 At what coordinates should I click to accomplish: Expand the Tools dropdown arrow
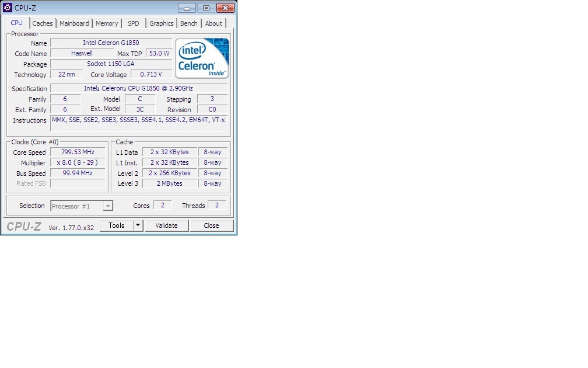[x=138, y=225]
